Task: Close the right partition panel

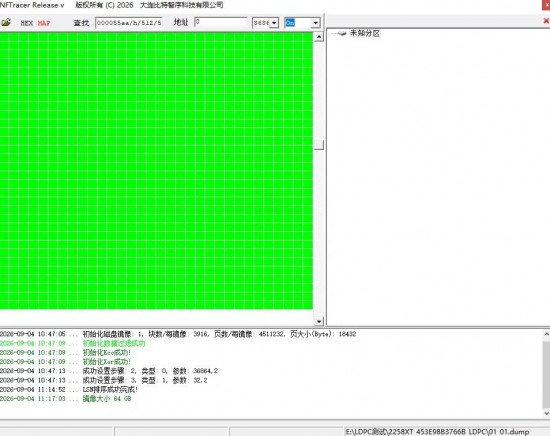Action: (546, 21)
